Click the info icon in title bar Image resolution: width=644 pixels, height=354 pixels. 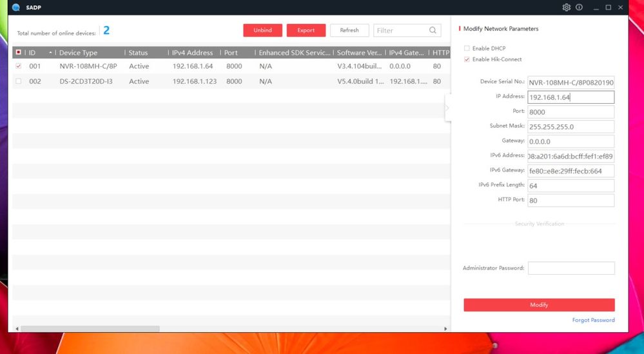pos(579,7)
